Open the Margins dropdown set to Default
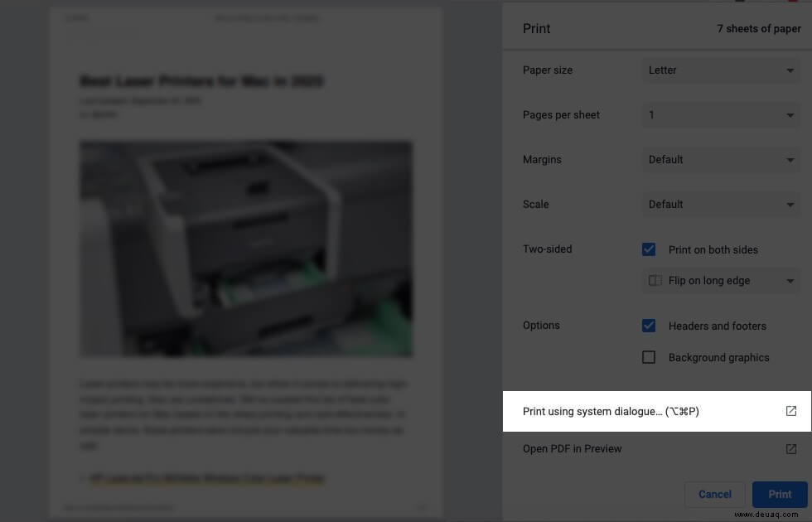 (x=722, y=159)
